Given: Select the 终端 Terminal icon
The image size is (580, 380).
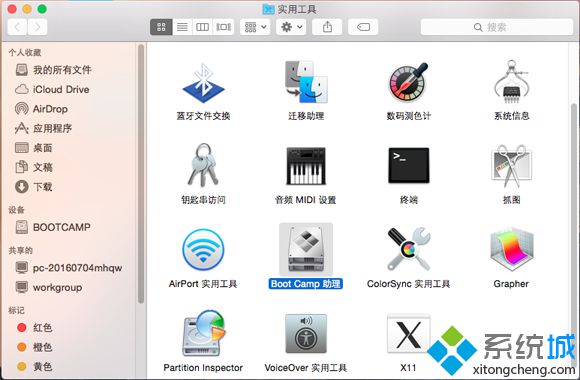Looking at the screenshot, I should (408, 165).
